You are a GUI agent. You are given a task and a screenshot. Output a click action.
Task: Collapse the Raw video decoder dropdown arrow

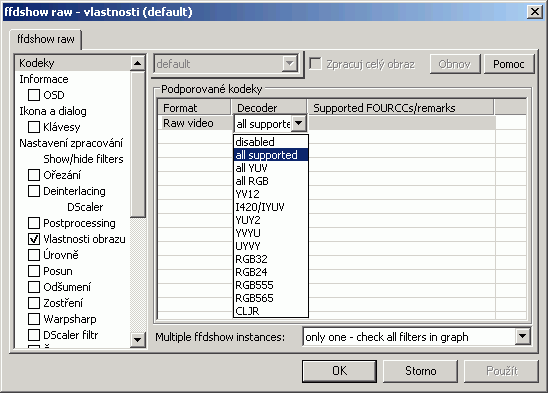pyautogui.click(x=298, y=123)
